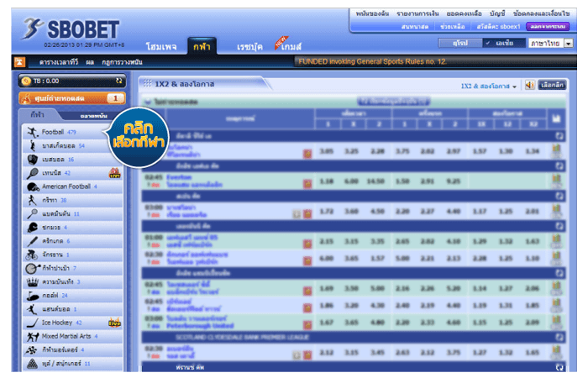Open statistics icon in Everton row
Screen dimensions: 588x378
point(556,181)
